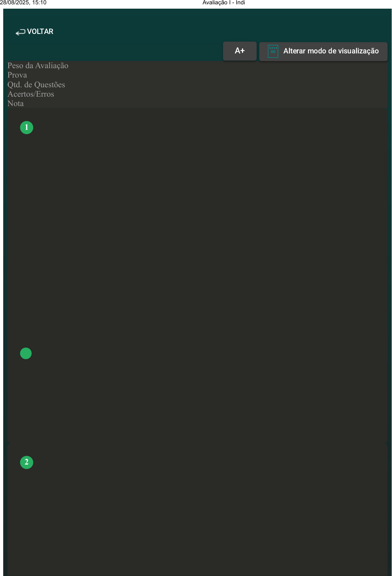The width and height of the screenshot is (392, 576).
Task: Click inside the question 2 card body
Action: [197, 510]
